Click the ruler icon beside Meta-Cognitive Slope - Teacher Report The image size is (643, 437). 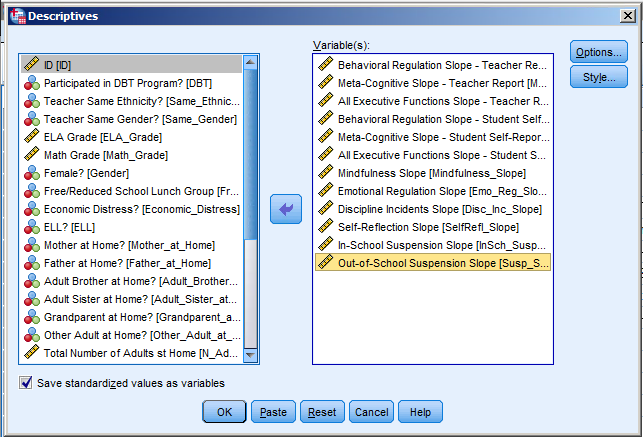pos(326,82)
